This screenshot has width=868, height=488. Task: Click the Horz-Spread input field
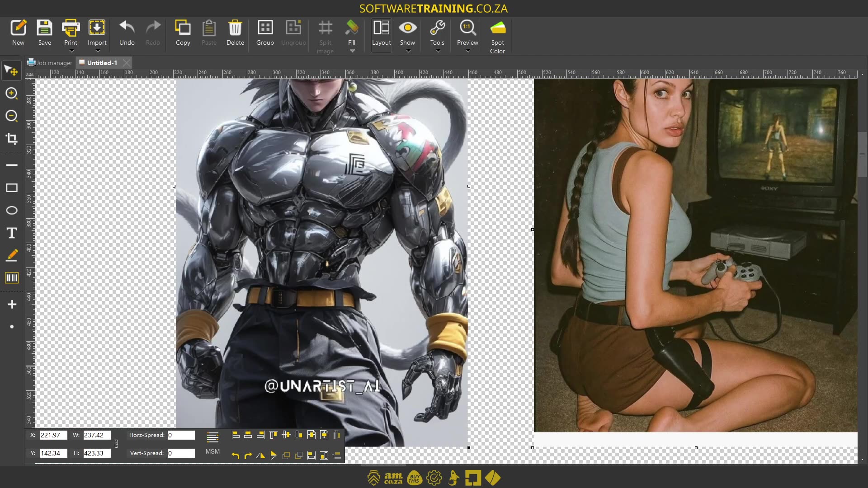[181, 435]
